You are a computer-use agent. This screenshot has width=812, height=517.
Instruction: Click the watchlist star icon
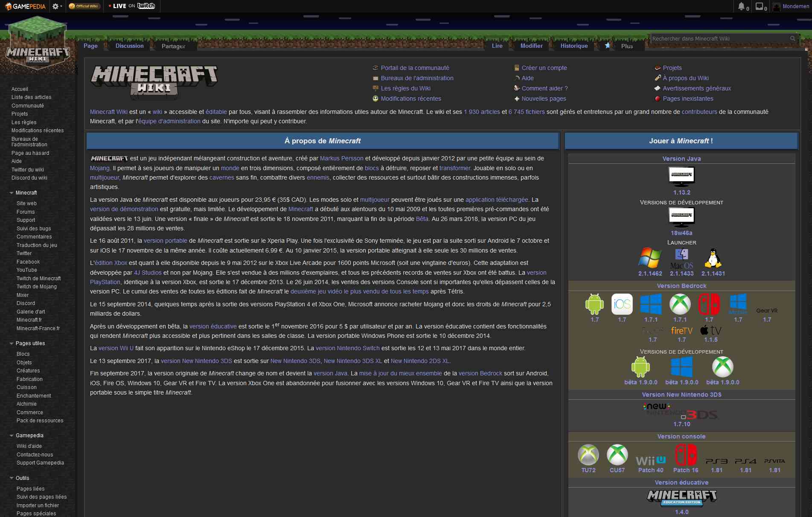(607, 45)
